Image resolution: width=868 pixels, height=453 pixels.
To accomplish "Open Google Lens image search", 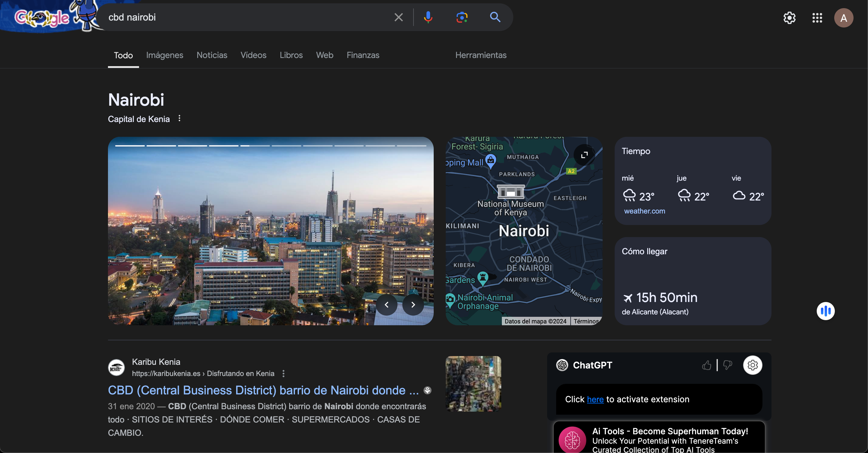I will [x=462, y=17].
